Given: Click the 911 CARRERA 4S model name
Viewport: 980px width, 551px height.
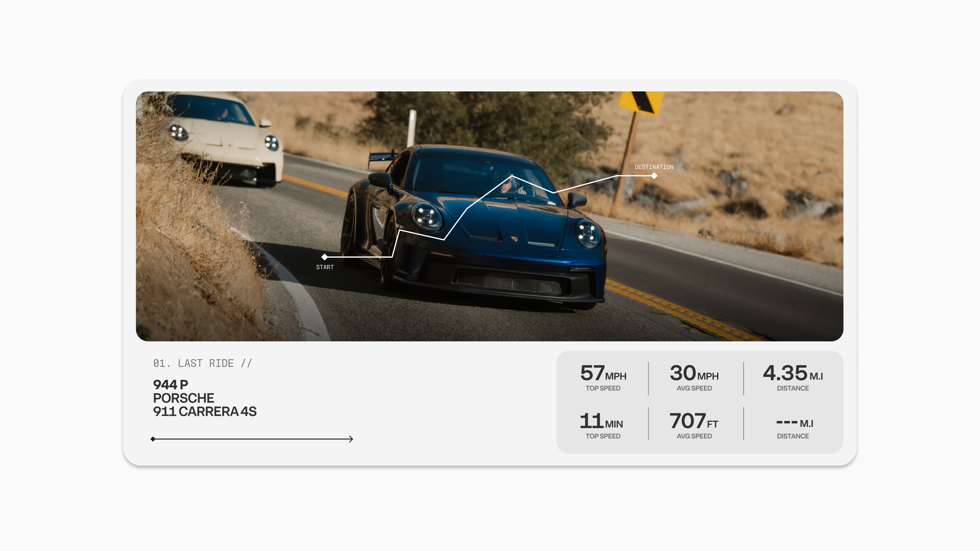Looking at the screenshot, I should (x=205, y=411).
